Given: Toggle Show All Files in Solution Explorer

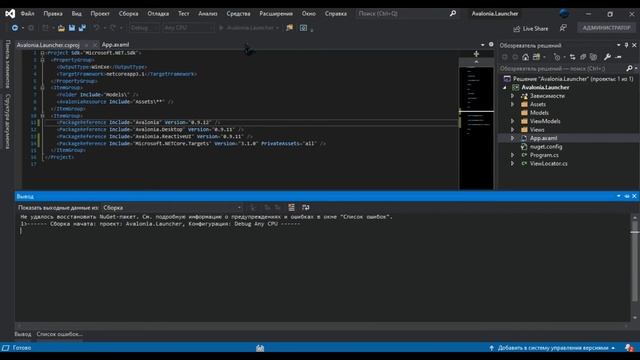Looking at the screenshot, I should coord(593,57).
